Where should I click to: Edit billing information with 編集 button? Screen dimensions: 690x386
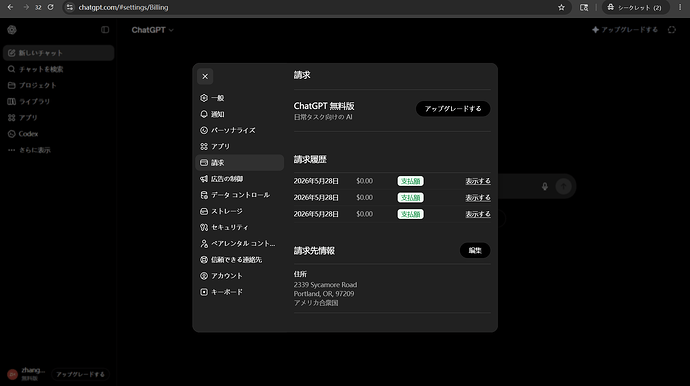coord(475,250)
